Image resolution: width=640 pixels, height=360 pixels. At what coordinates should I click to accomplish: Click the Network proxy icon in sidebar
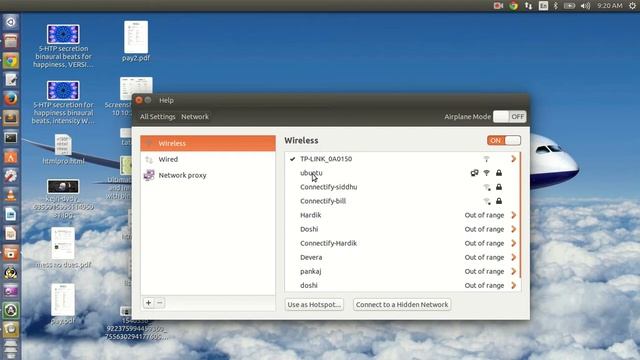coord(149,175)
